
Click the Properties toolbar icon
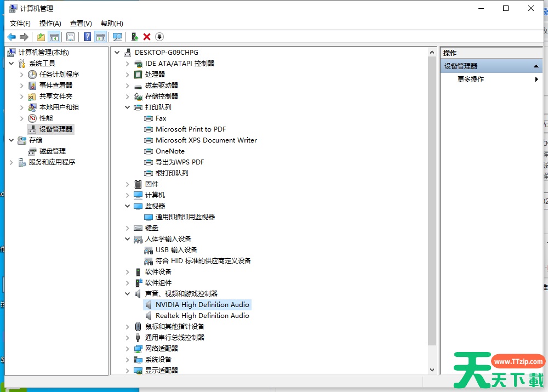(x=70, y=37)
